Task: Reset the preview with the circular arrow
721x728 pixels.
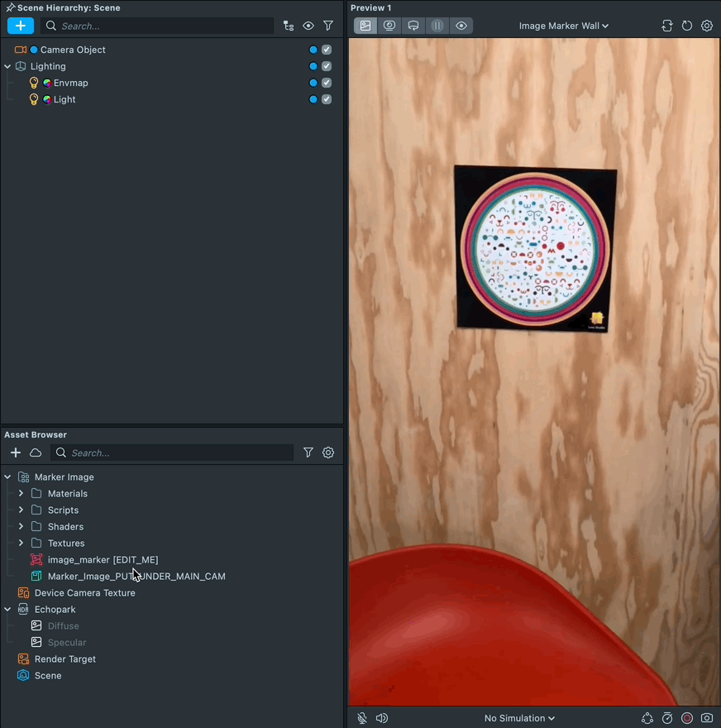Action: click(x=687, y=26)
